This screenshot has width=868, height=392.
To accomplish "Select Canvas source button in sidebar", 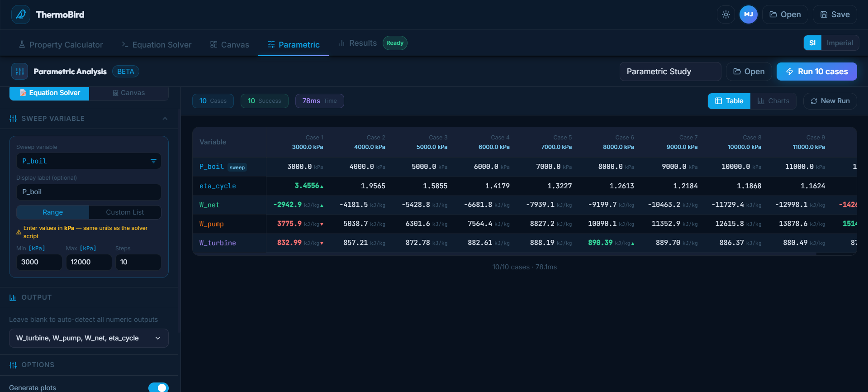I will 129,93.
